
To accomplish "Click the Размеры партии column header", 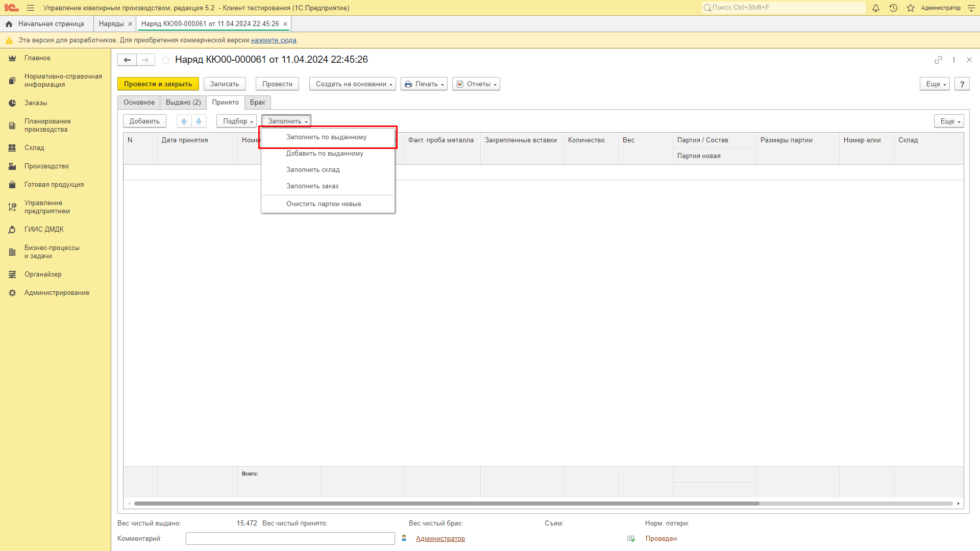I will 798,148.
